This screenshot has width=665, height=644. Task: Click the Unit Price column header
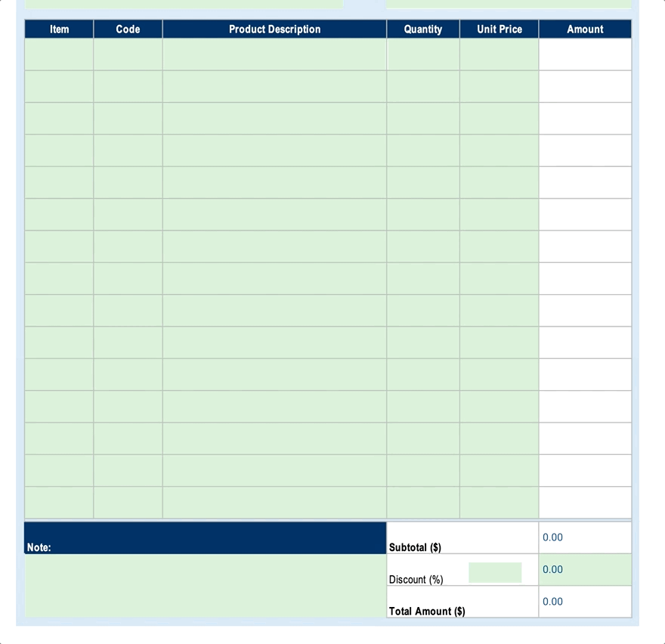(x=499, y=29)
